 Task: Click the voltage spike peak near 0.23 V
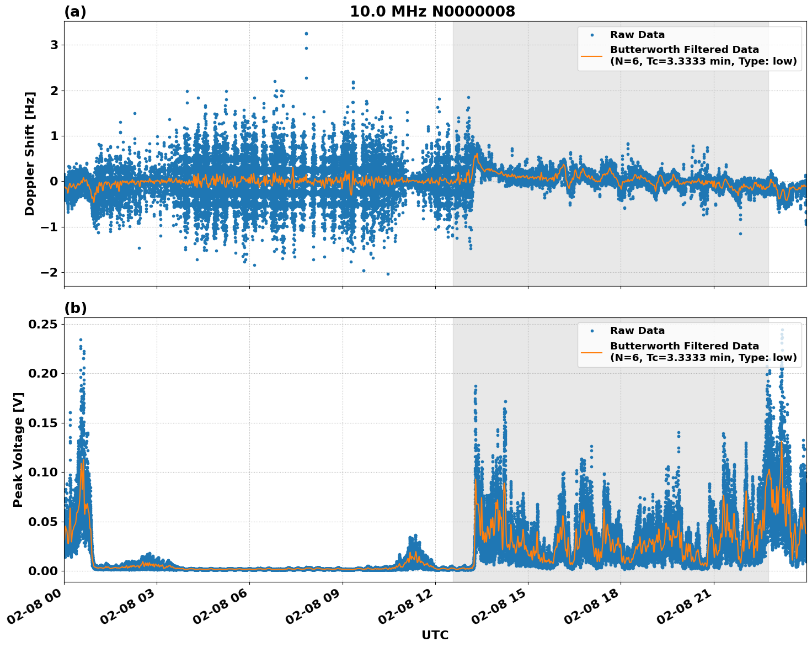80,338
